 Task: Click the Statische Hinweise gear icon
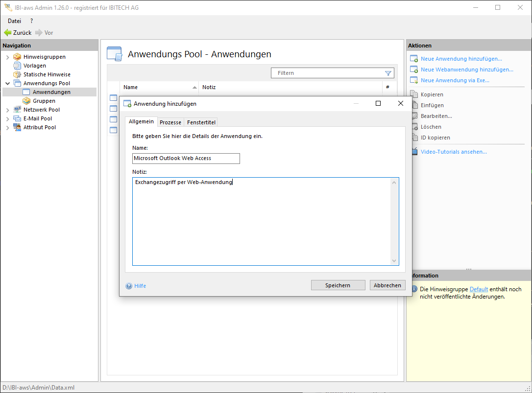17,74
